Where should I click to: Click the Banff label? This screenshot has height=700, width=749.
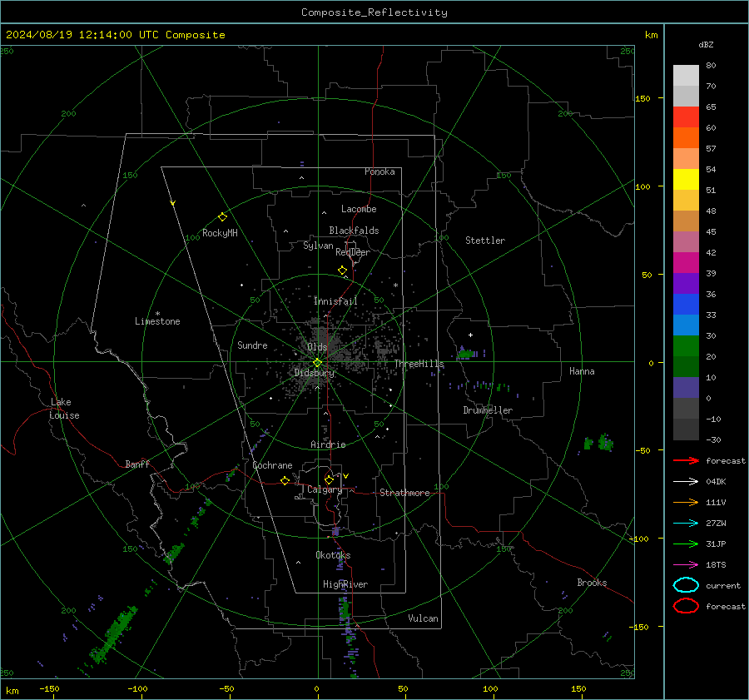coord(137,464)
